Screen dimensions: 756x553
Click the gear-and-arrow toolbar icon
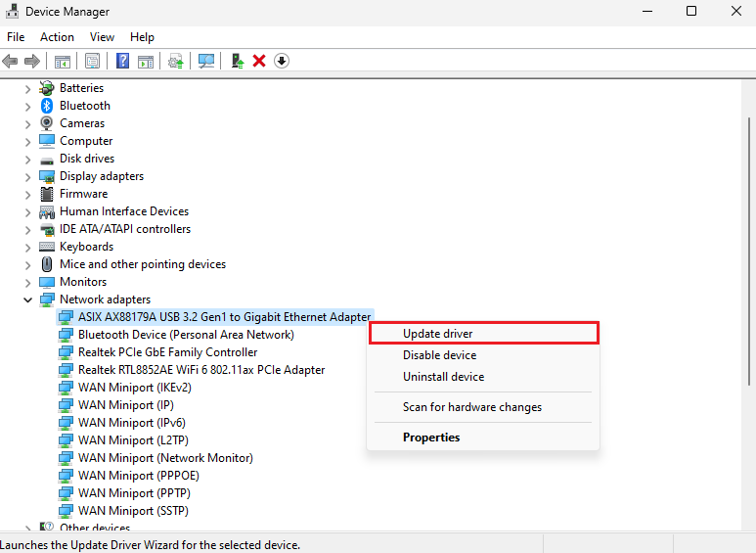pos(175,62)
